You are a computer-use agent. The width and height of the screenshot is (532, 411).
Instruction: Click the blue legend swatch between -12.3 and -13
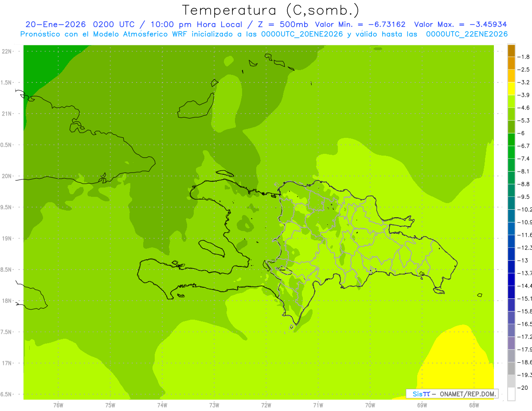511,254
